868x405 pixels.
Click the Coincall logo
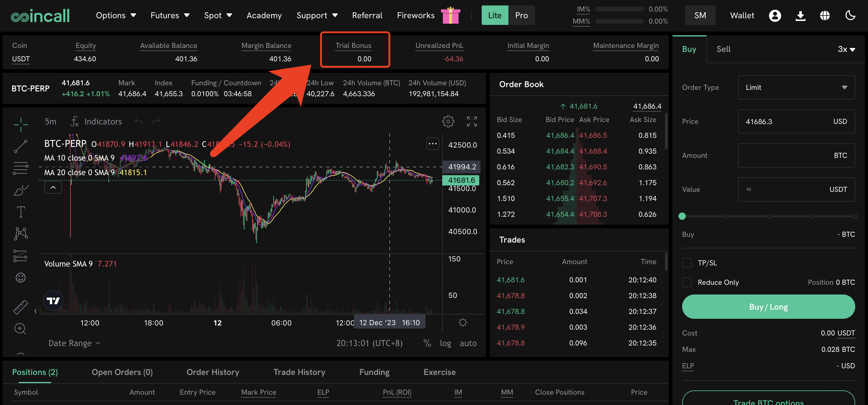pyautogui.click(x=40, y=15)
